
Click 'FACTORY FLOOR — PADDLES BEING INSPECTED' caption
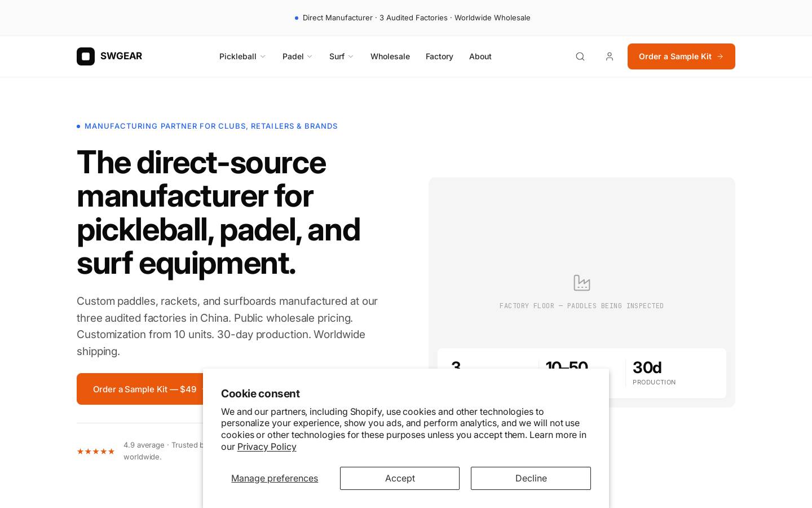[x=582, y=306]
